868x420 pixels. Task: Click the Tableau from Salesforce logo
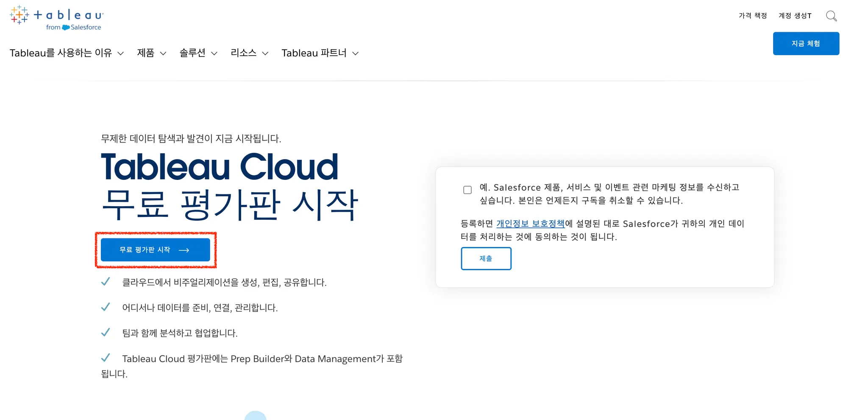pos(57,18)
